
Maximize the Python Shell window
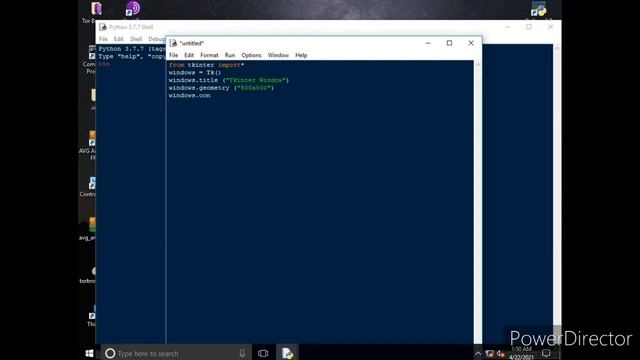(x=529, y=27)
